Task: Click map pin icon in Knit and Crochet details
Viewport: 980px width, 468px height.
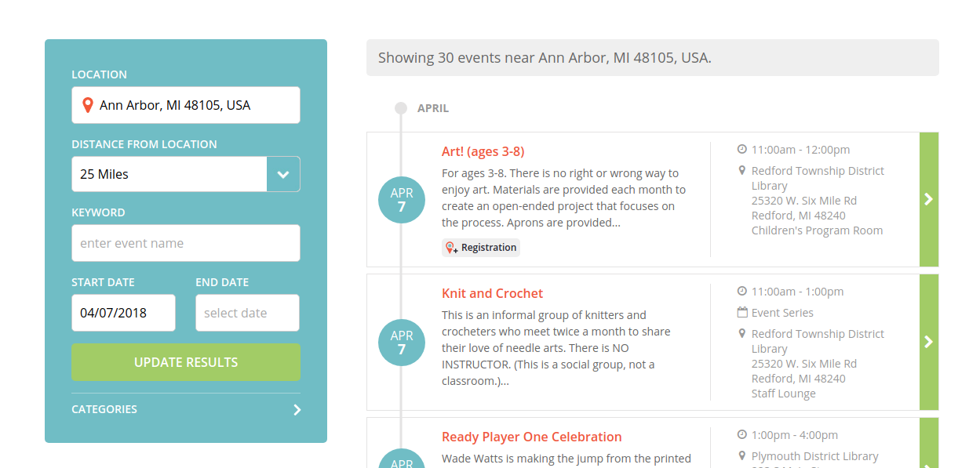Action: (741, 333)
